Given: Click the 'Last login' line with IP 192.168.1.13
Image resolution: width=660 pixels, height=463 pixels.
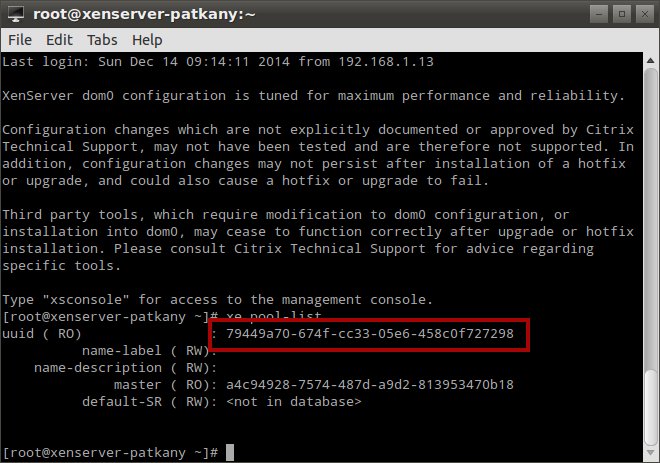Looking at the screenshot, I should tap(218, 62).
